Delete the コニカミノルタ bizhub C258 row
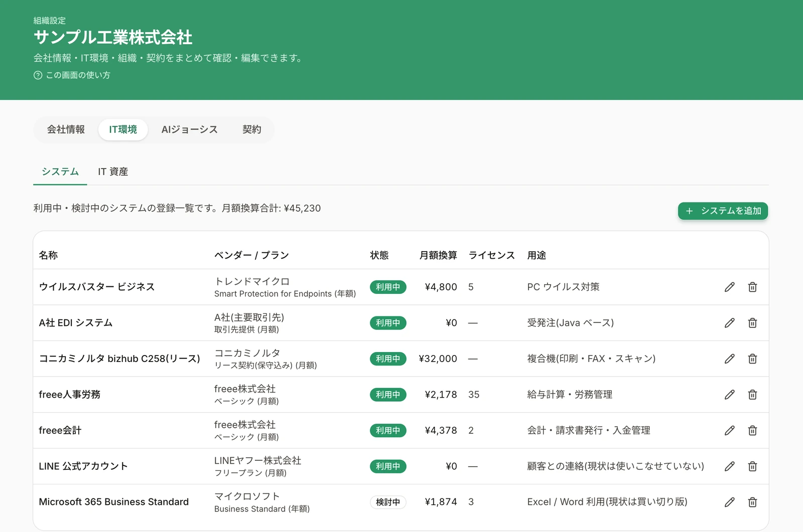 752,359
